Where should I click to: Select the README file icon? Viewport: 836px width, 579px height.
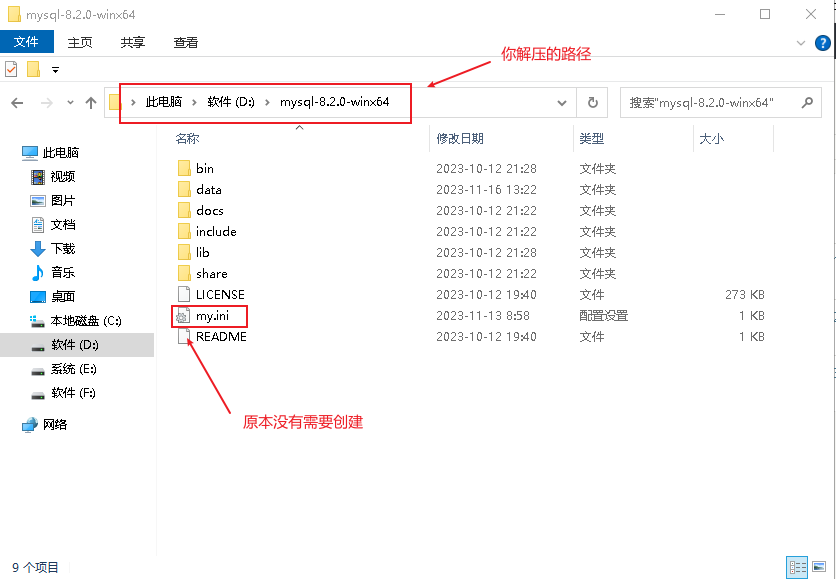[183, 337]
